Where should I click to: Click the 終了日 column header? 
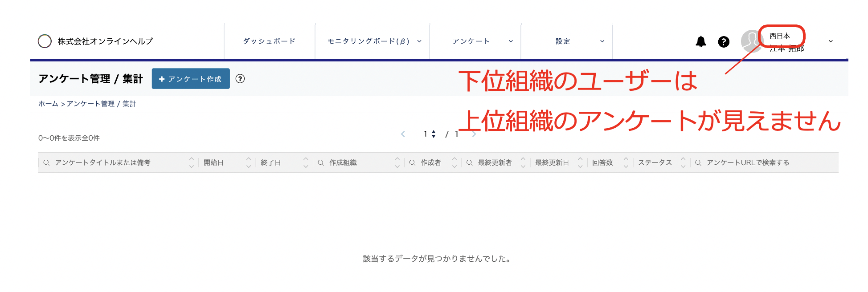271,163
